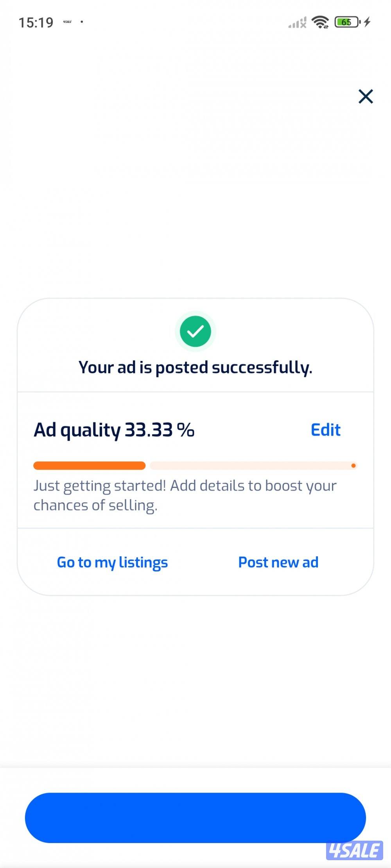Click the orange filled ad quality bar
Viewport: 391px width, 868px height.
(x=89, y=465)
